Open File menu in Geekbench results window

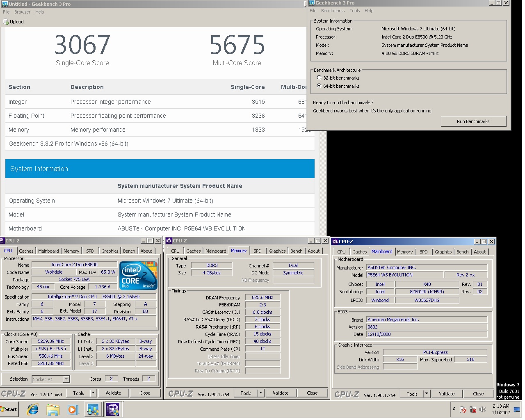(6, 12)
